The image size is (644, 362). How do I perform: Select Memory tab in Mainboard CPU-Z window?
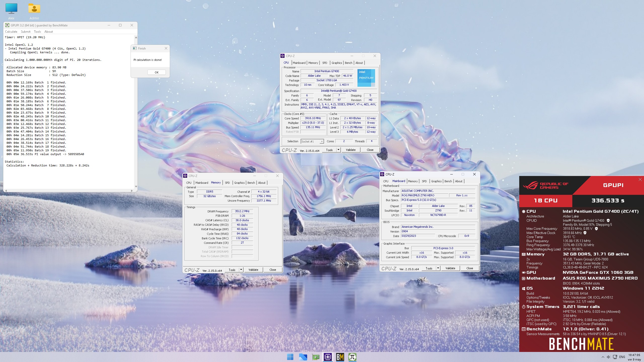pos(413,181)
